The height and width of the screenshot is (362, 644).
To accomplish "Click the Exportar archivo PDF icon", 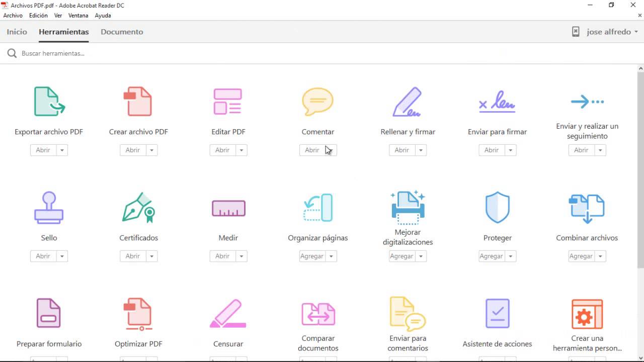I will click(49, 102).
